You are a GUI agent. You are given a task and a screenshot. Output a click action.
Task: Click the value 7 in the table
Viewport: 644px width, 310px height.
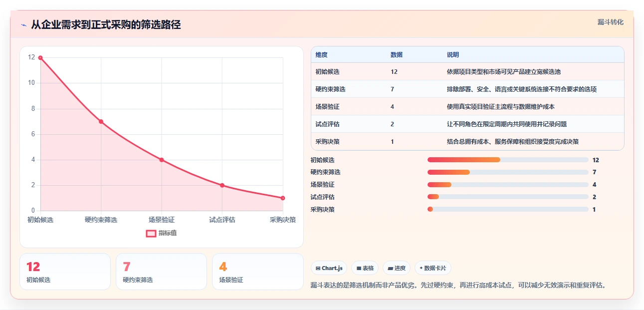(393, 89)
